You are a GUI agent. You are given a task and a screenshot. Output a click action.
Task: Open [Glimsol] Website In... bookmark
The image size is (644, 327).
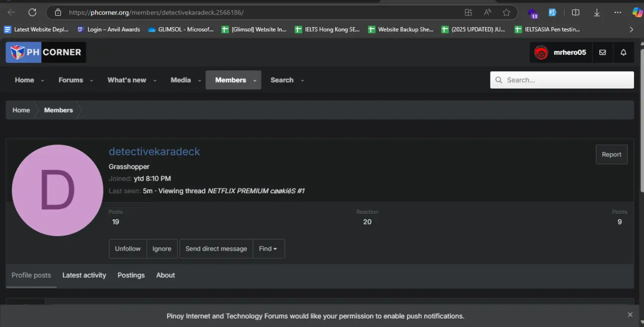click(254, 30)
